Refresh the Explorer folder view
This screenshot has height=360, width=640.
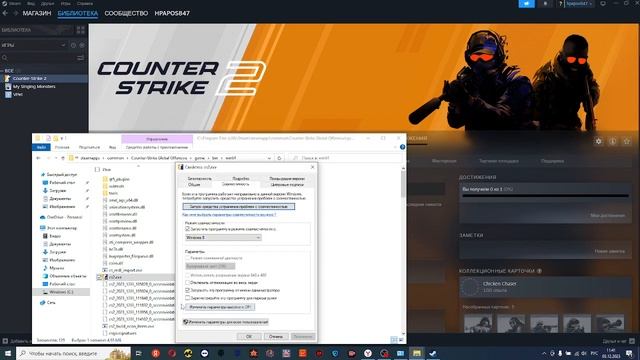pyautogui.click(x=279, y=158)
